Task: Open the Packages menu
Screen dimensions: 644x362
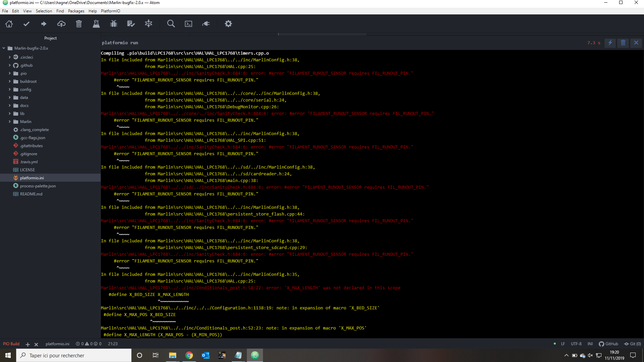Action: pos(76,11)
